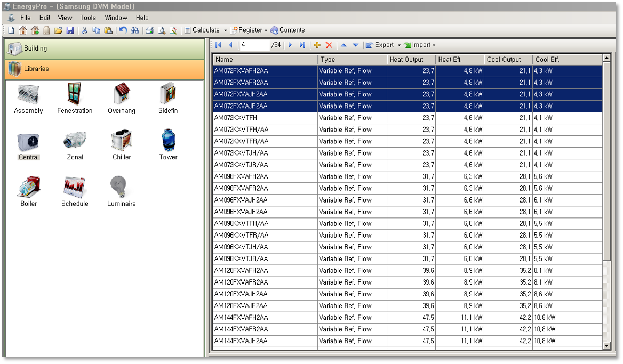Go to the previous record
Screen dimensions: 623x364
230,45
